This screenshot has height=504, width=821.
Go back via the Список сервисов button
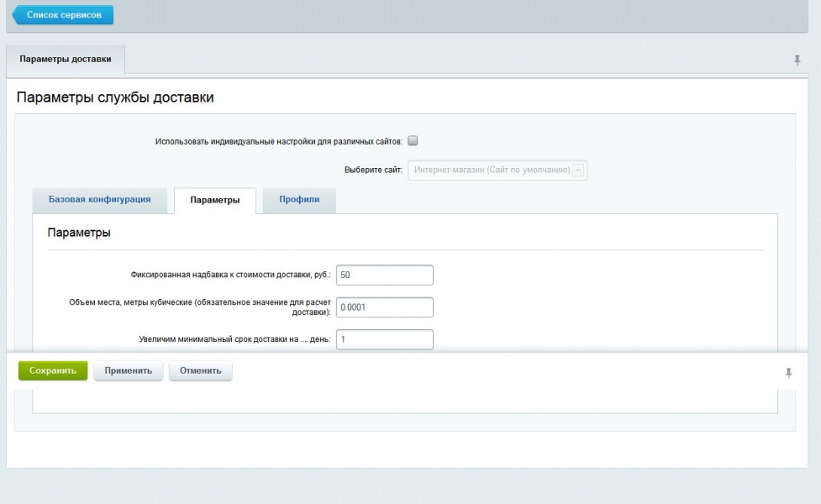(63, 14)
